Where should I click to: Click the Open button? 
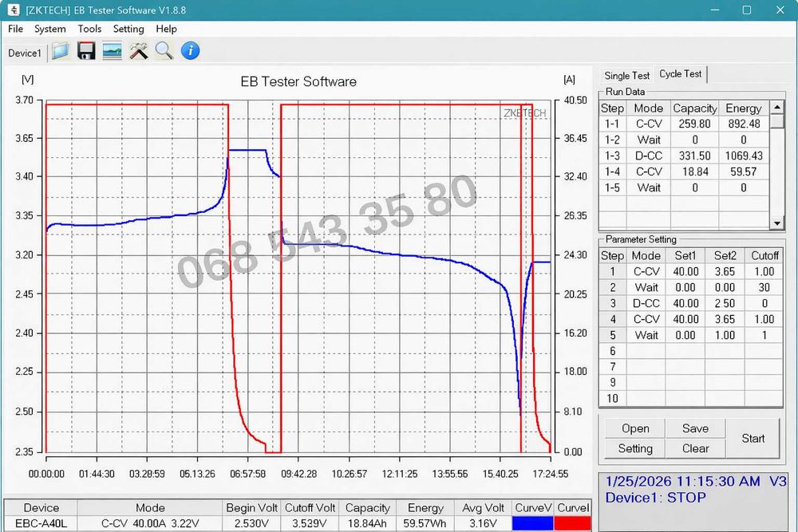click(x=635, y=429)
